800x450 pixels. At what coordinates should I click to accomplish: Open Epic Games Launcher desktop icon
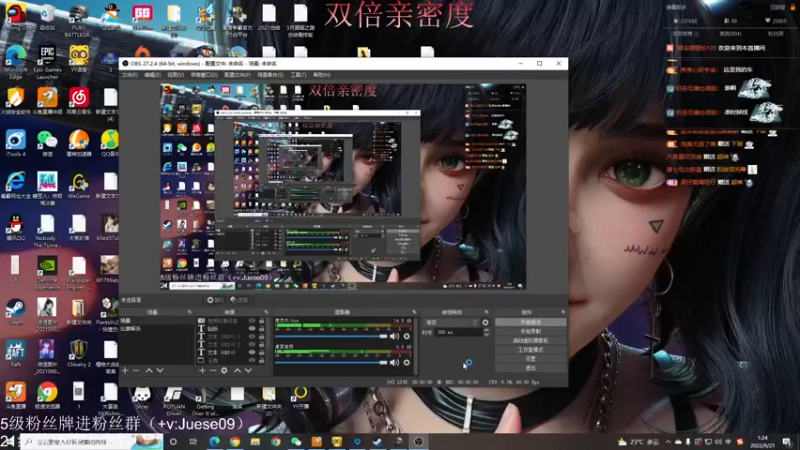47,62
